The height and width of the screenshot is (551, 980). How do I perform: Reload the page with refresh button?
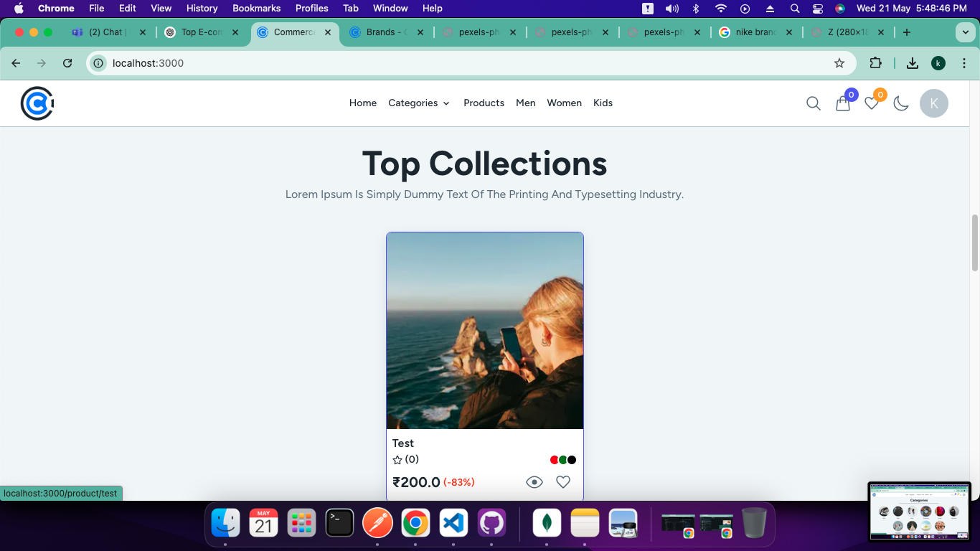pyautogui.click(x=67, y=63)
